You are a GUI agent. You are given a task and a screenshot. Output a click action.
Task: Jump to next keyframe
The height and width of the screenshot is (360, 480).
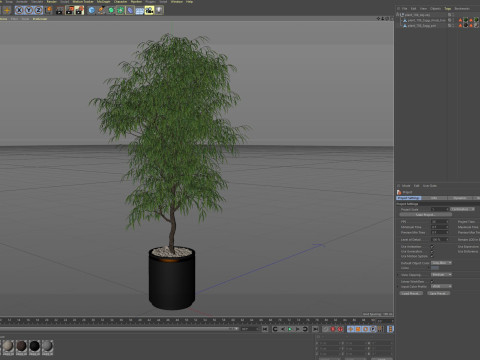(x=305, y=329)
